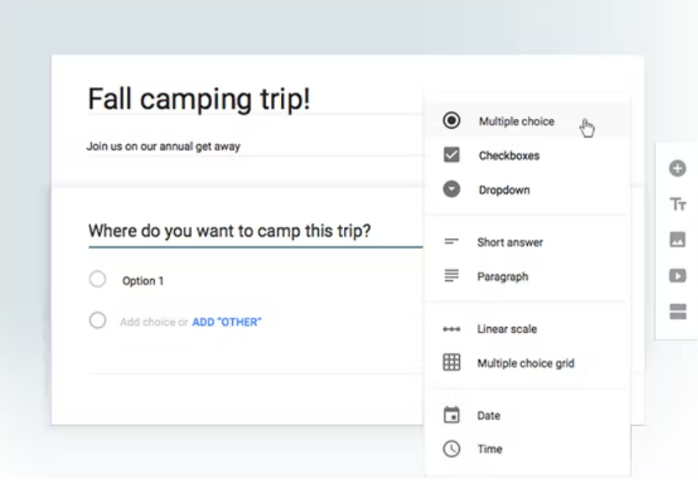
Task: Select the Option 1 radio button
Action: point(97,280)
